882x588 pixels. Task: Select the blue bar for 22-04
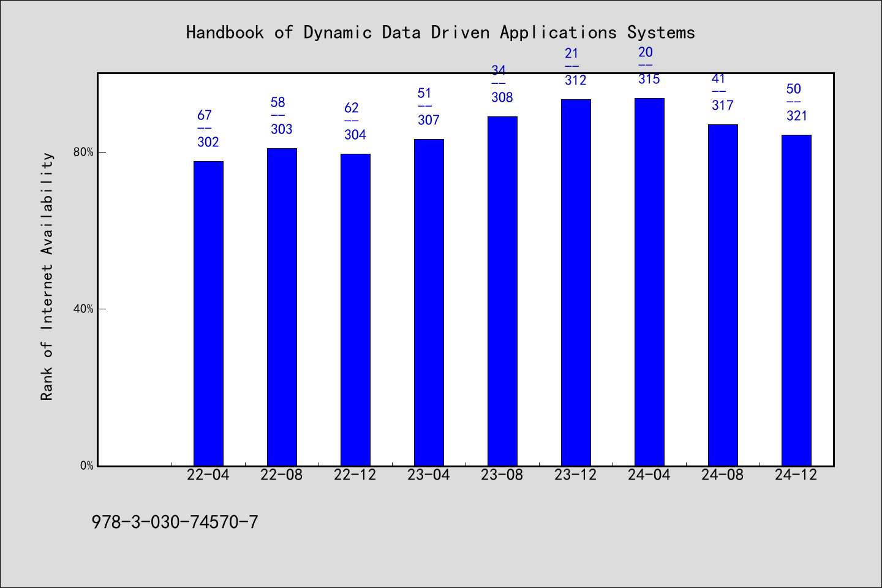[208, 314]
